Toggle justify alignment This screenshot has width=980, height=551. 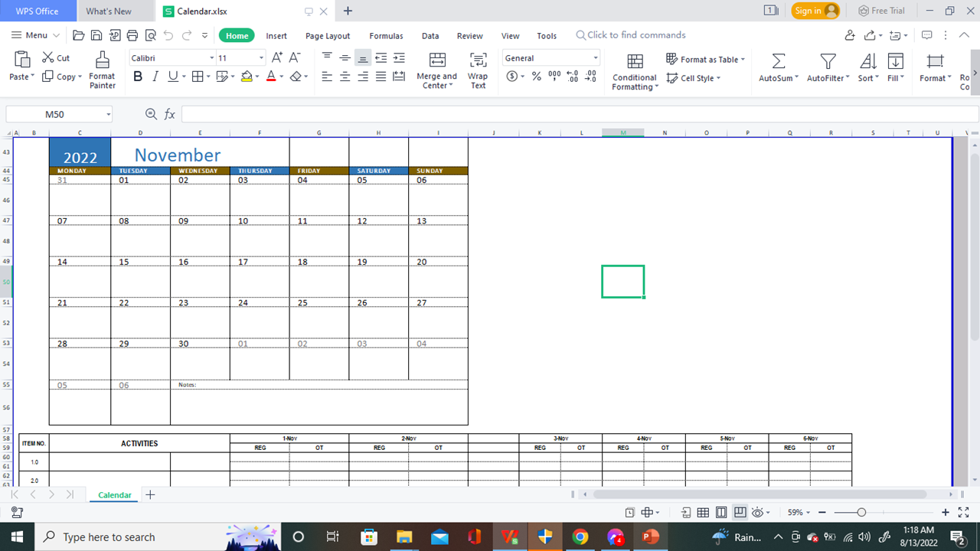click(x=381, y=77)
